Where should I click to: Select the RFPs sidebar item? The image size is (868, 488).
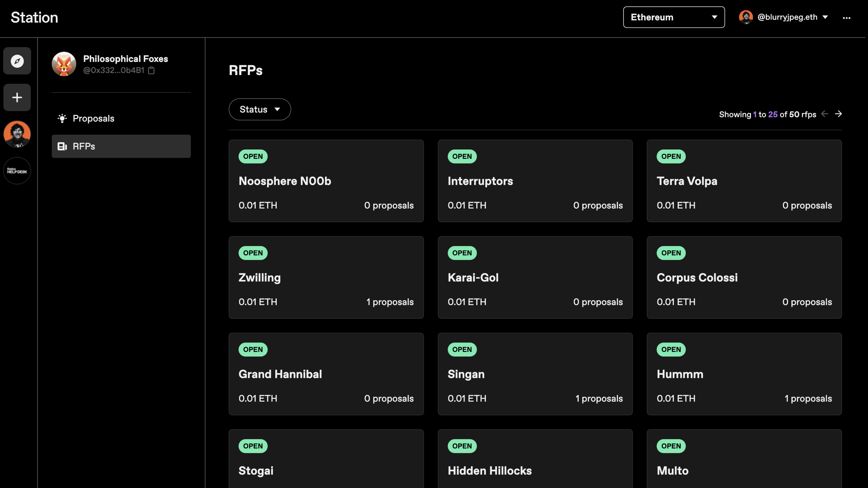(x=121, y=146)
